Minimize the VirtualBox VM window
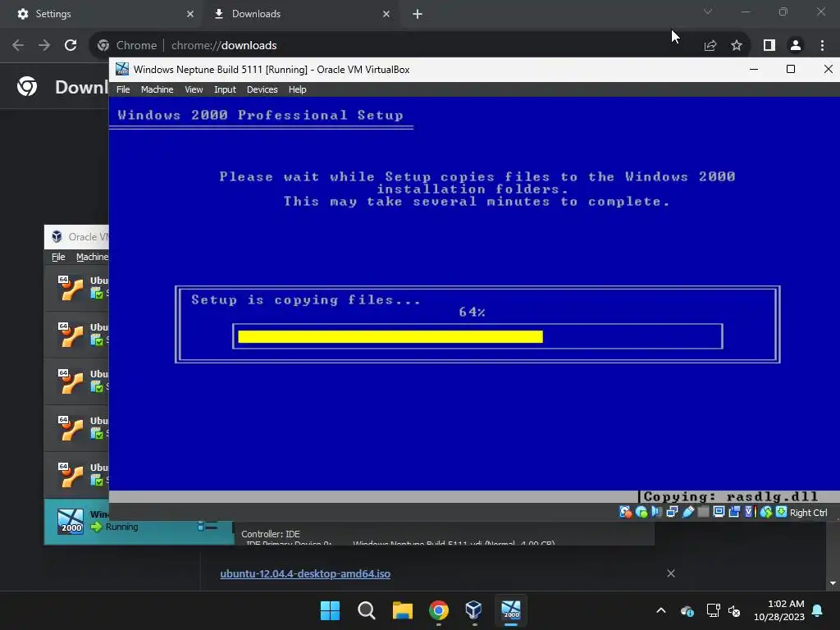840x630 pixels. [754, 69]
